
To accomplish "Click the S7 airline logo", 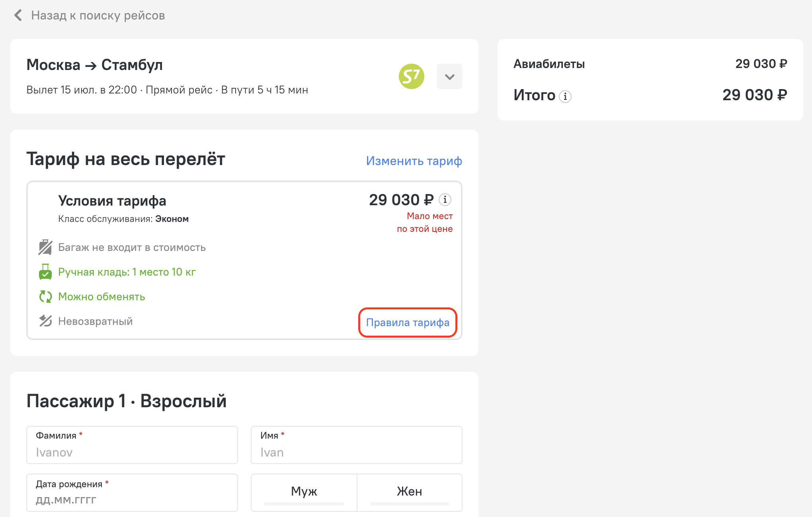I will click(x=411, y=76).
